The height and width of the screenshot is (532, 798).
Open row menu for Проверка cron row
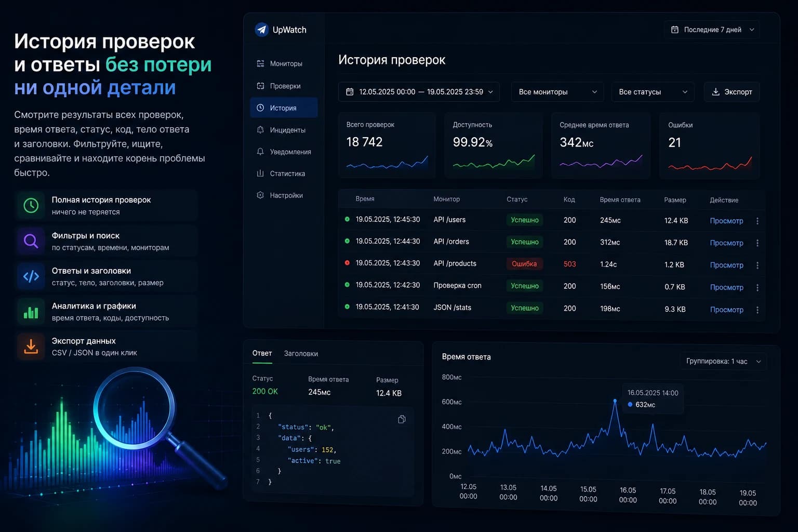[x=757, y=287]
